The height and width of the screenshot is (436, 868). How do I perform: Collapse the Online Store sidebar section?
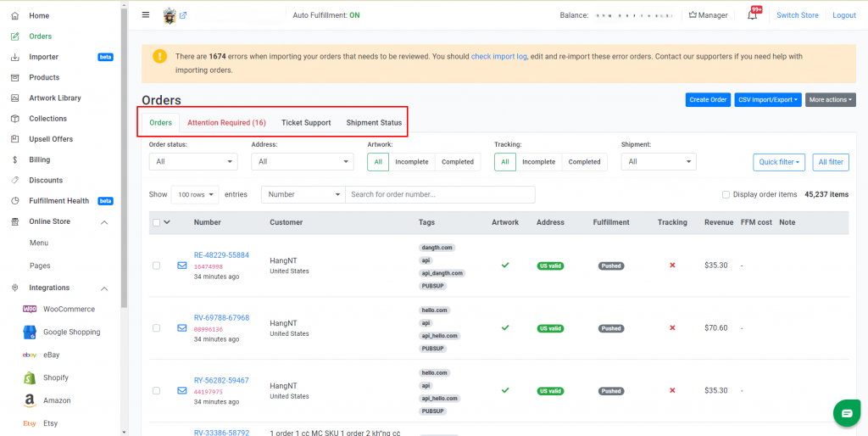[104, 222]
